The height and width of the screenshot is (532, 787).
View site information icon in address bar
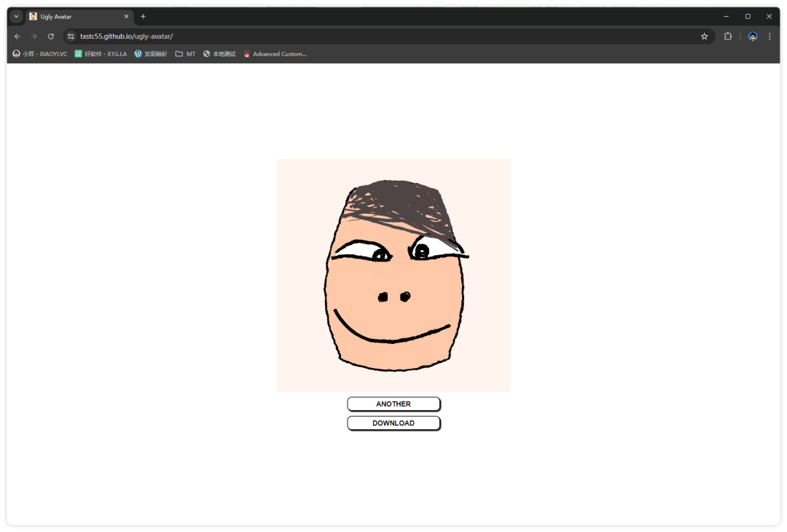coord(71,36)
